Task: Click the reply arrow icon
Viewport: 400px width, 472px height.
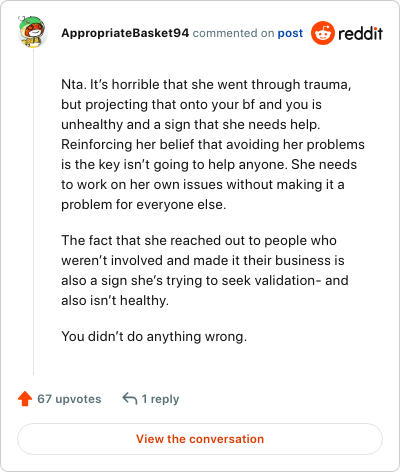Action: [x=130, y=398]
